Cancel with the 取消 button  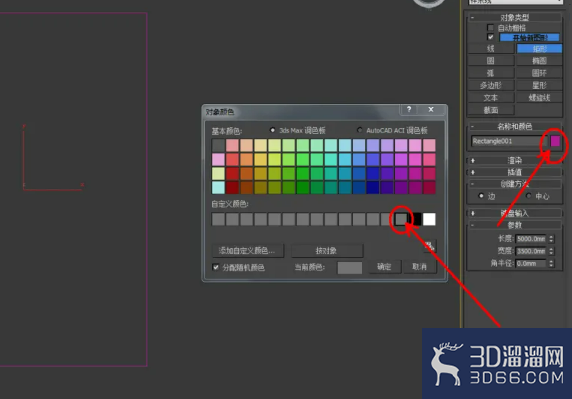tap(420, 267)
